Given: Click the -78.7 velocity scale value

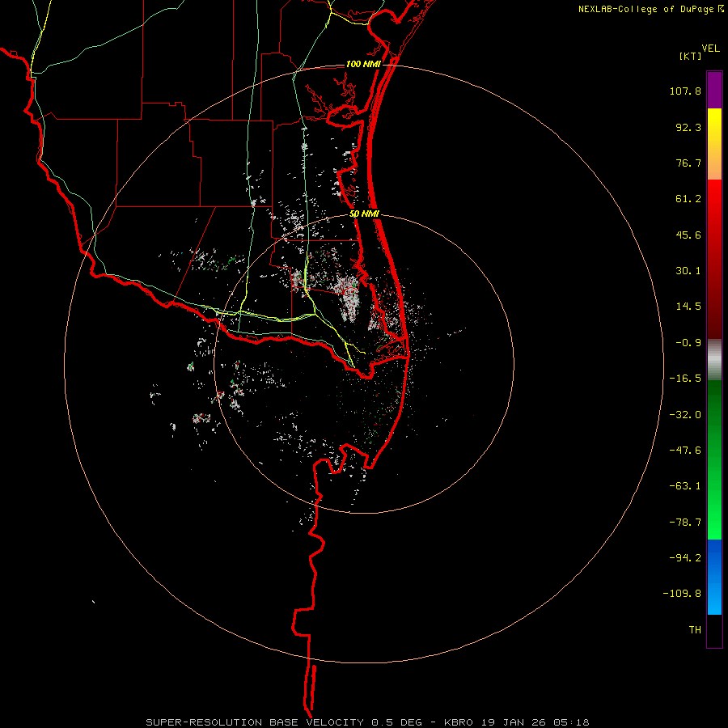Looking at the screenshot, I should pos(685,523).
